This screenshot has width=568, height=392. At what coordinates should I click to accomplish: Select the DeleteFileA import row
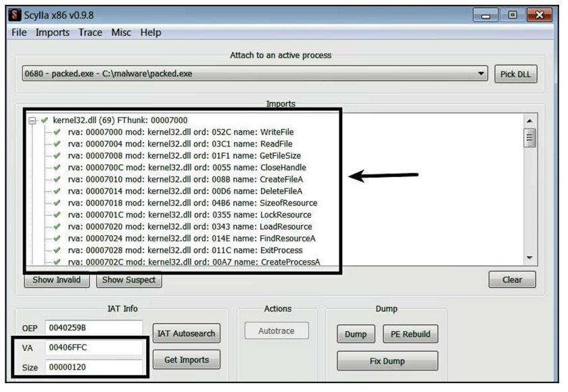point(185,191)
